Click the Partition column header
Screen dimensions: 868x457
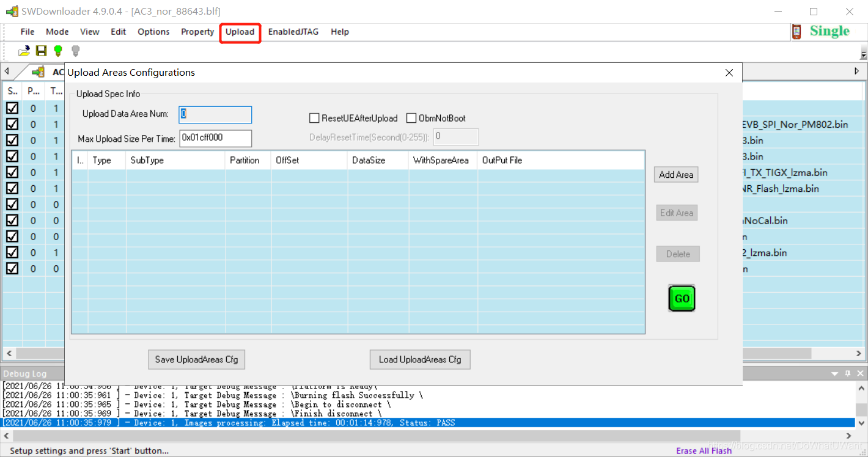coord(248,161)
